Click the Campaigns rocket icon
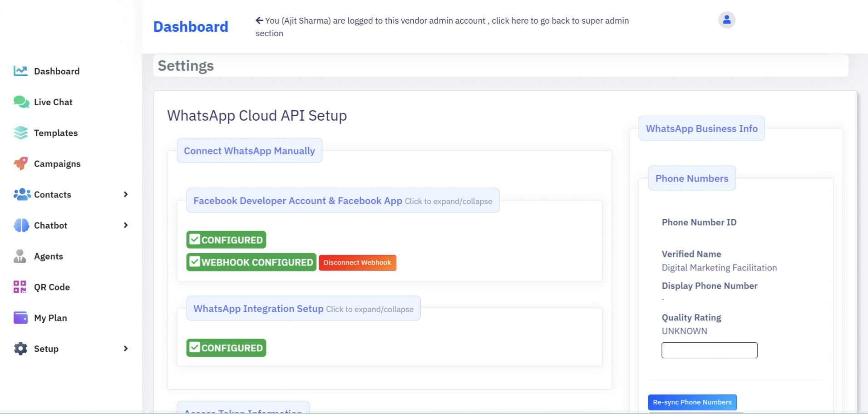Viewport: 868px width, 414px height. point(20,164)
